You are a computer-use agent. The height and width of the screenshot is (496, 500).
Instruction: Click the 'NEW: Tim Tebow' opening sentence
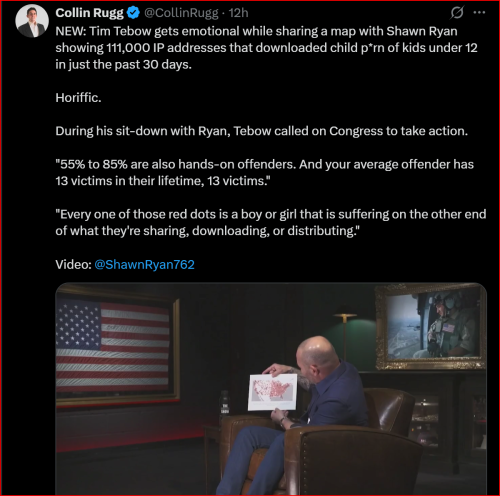266,48
